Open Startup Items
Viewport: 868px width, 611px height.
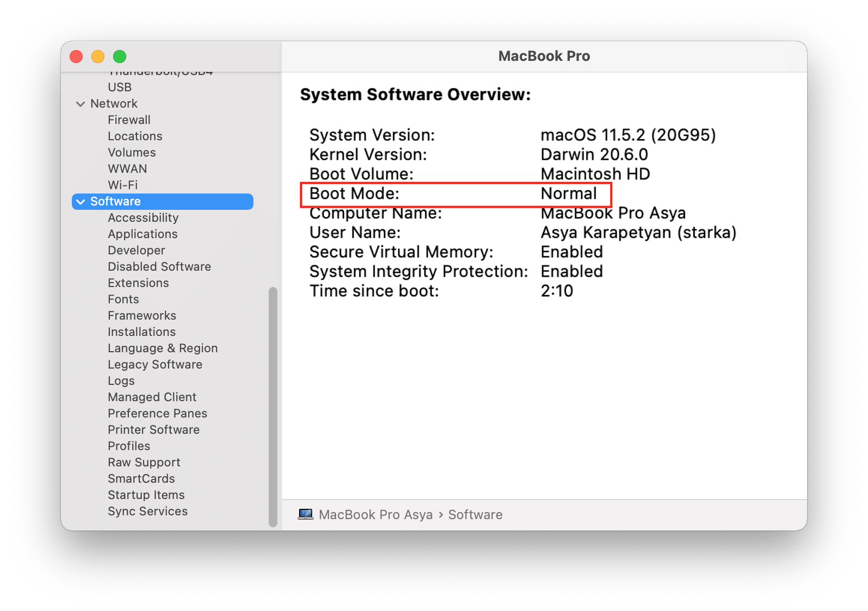point(146,495)
